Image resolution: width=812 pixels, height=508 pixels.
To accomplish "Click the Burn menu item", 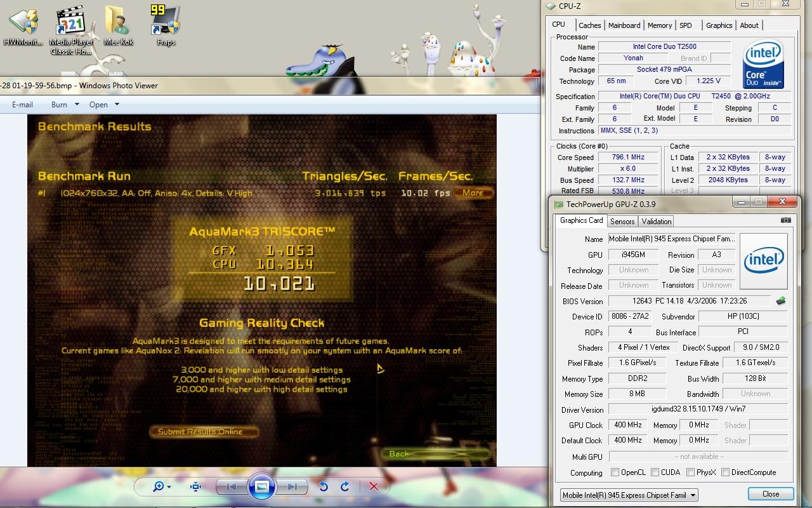I will tap(59, 105).
